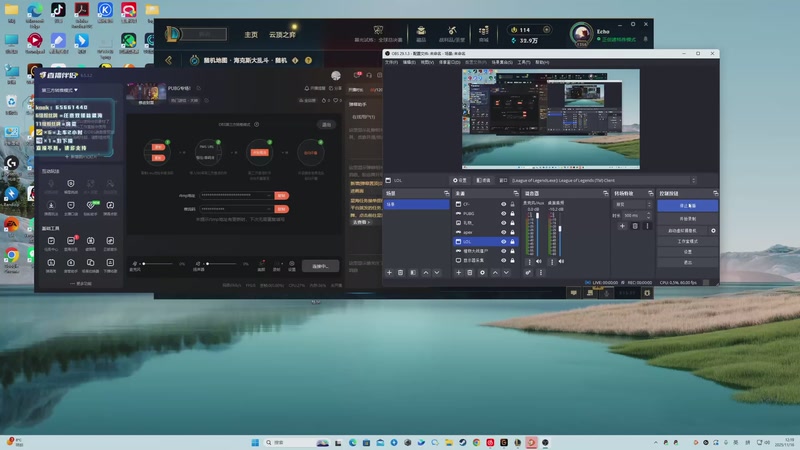
Task: Open source properties gear in sources toolbar
Action: [482, 272]
